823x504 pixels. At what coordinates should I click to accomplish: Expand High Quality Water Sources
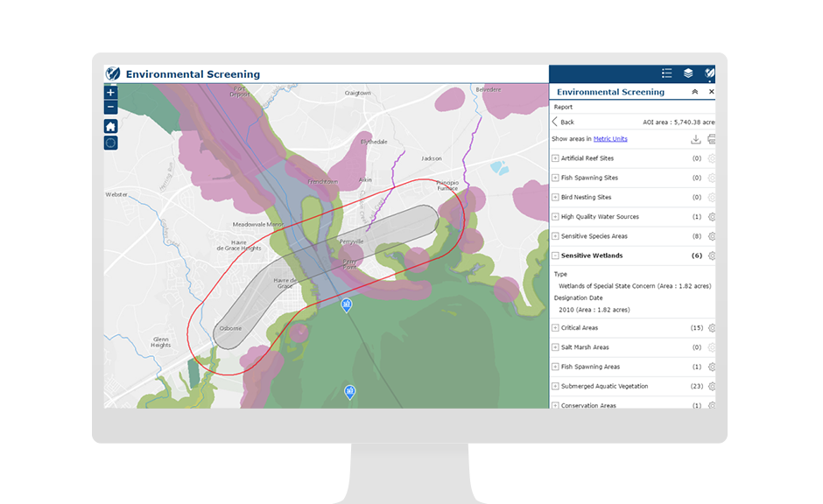point(555,217)
